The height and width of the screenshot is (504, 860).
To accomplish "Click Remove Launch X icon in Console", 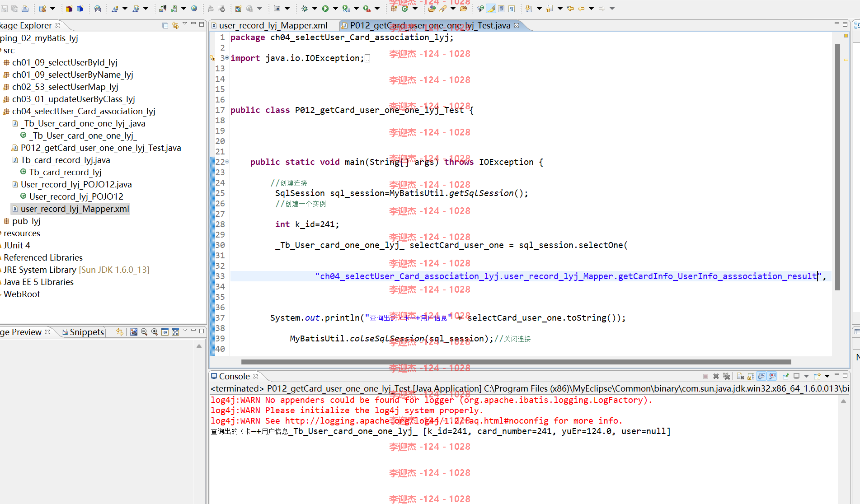I will pos(716,376).
